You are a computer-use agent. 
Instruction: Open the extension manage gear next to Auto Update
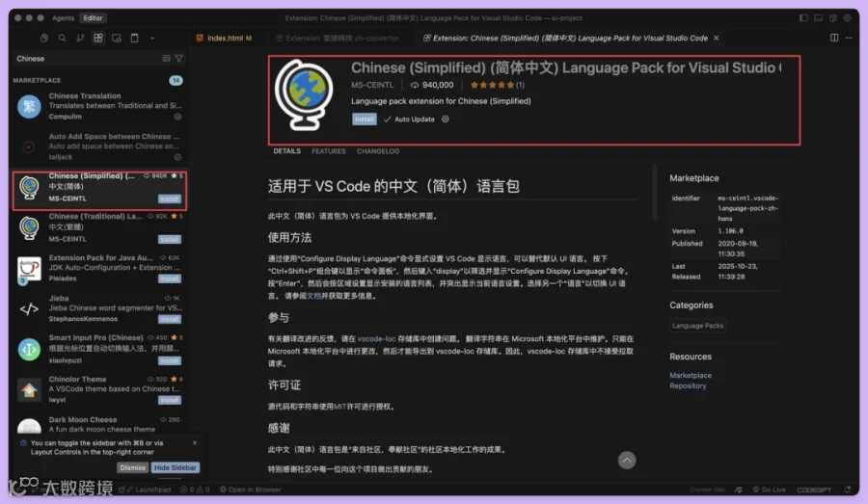click(x=445, y=119)
